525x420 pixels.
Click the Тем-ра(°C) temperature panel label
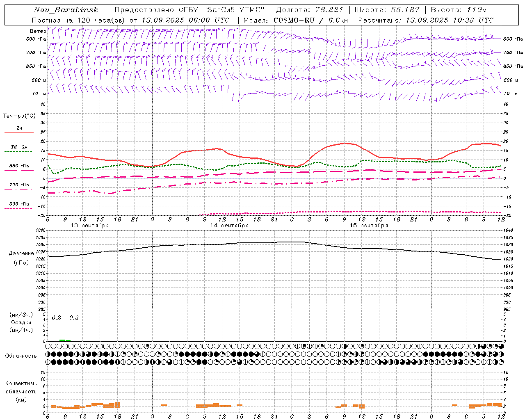[19, 116]
